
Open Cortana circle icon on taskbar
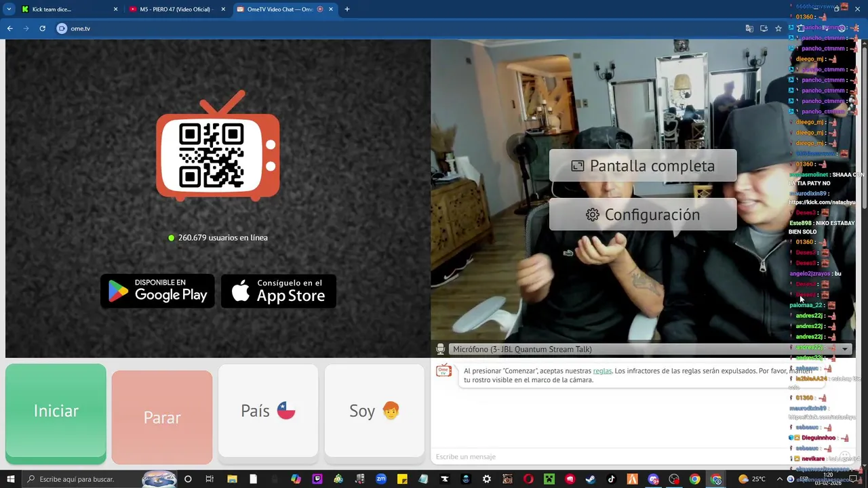click(x=188, y=479)
